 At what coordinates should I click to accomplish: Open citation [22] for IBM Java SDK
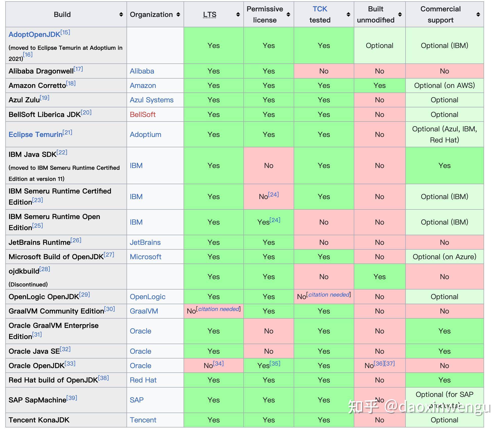pos(62,152)
